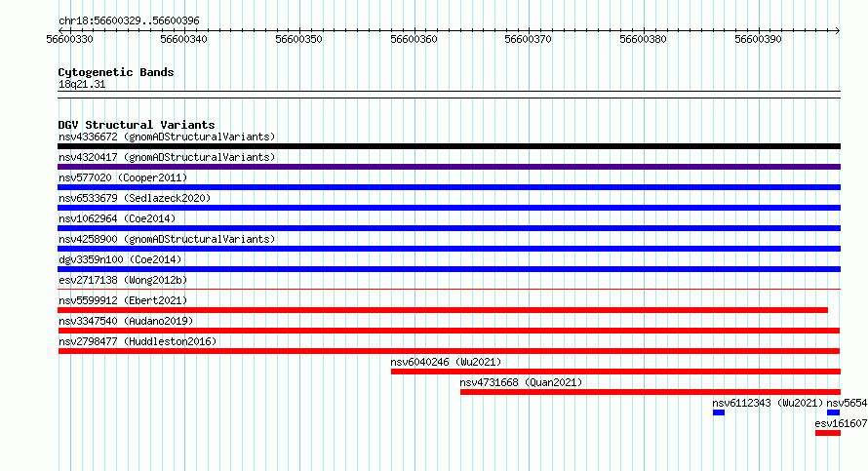Click the Cytogenetic Bands track title
The image size is (868, 471).
(x=116, y=72)
